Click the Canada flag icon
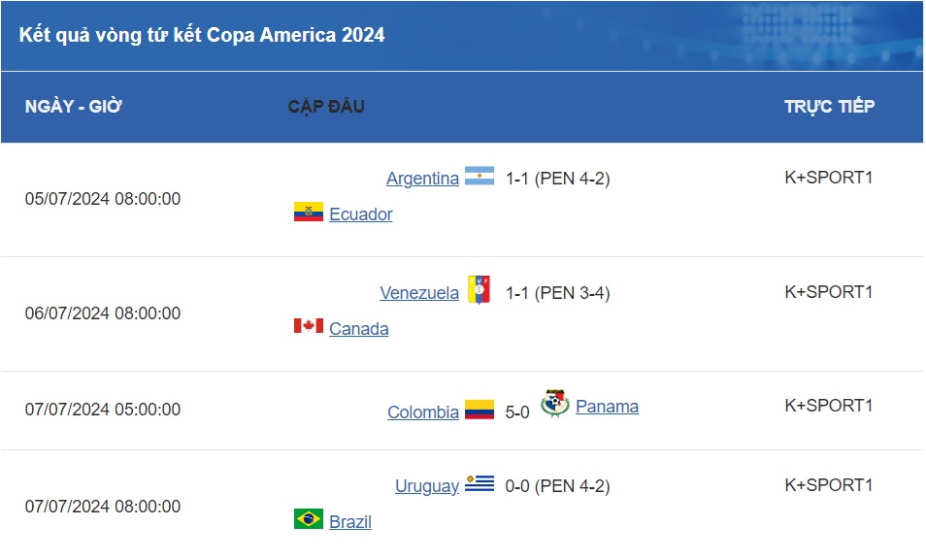 click(309, 326)
